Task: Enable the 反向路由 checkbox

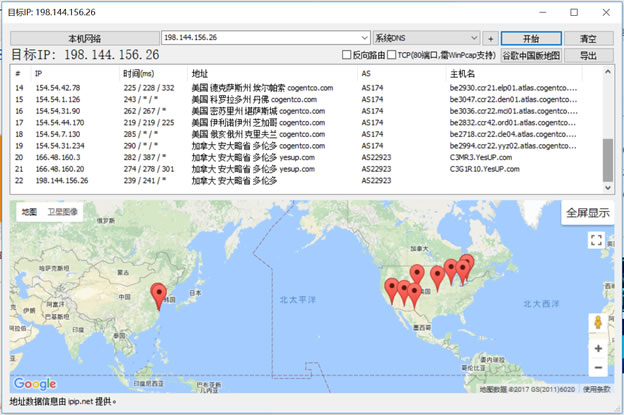Action: [346, 55]
